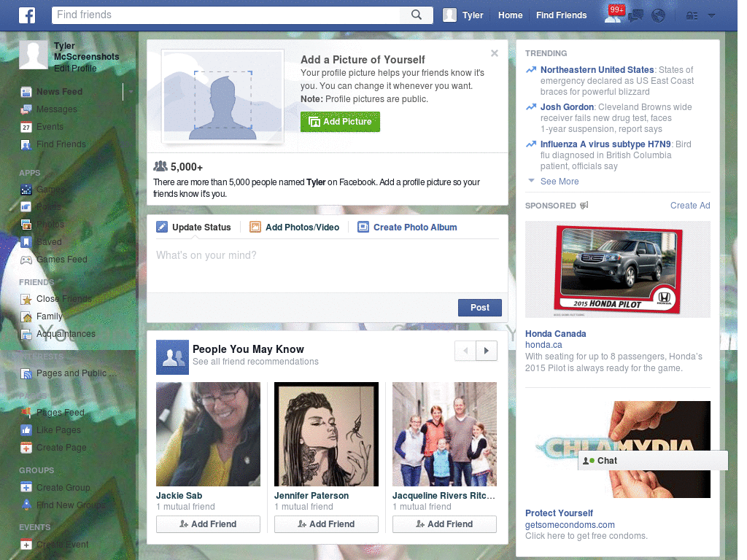Open Honda Canada sponsored link

click(555, 334)
